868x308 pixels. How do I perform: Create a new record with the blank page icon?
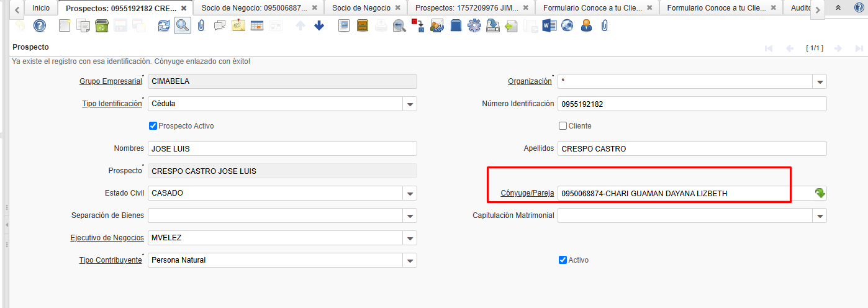point(65,25)
